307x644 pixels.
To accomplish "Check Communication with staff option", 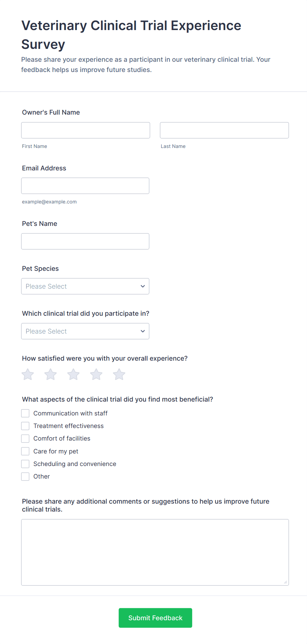I will (x=25, y=413).
